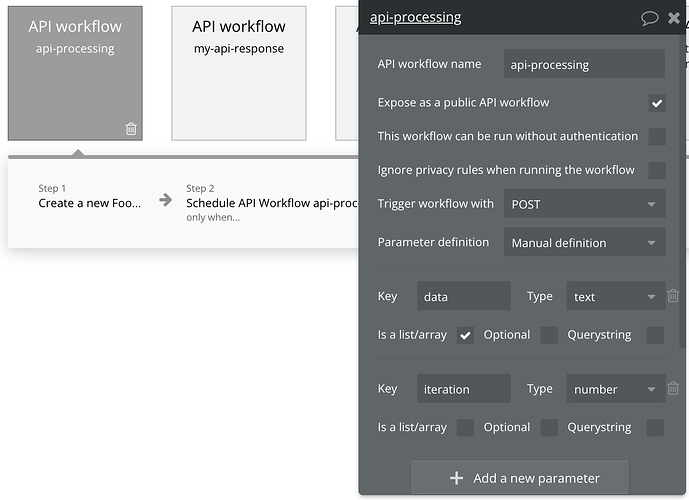Open Step 1 Create a new Foo action
The height and width of the screenshot is (500, 689).
coord(90,203)
